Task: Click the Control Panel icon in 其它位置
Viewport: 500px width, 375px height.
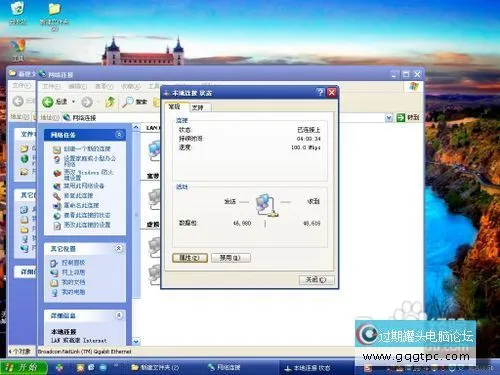Action: click(x=54, y=263)
